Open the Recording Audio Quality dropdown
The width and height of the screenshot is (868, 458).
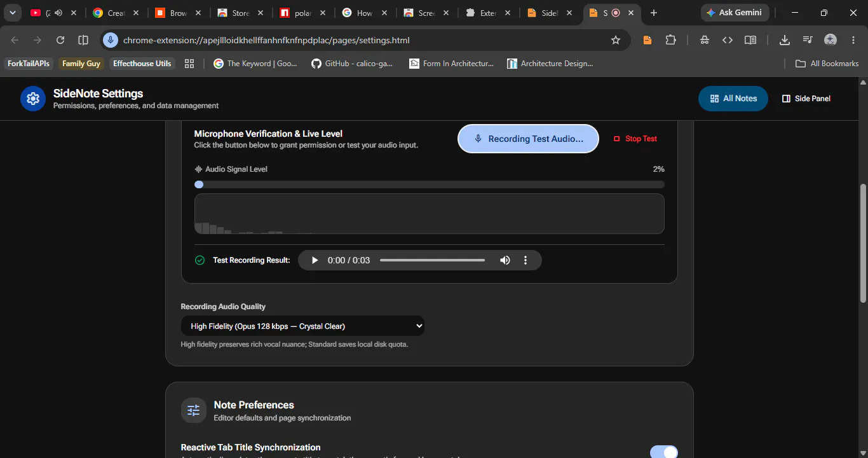tap(302, 326)
